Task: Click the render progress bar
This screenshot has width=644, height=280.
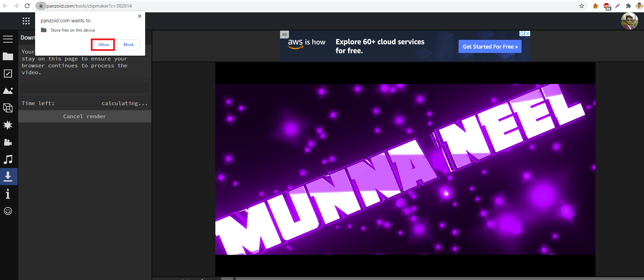Action: [85, 88]
